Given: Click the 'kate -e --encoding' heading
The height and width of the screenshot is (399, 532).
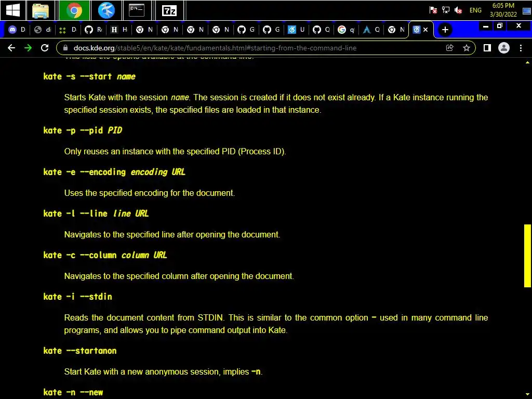Looking at the screenshot, I should pos(114,172).
